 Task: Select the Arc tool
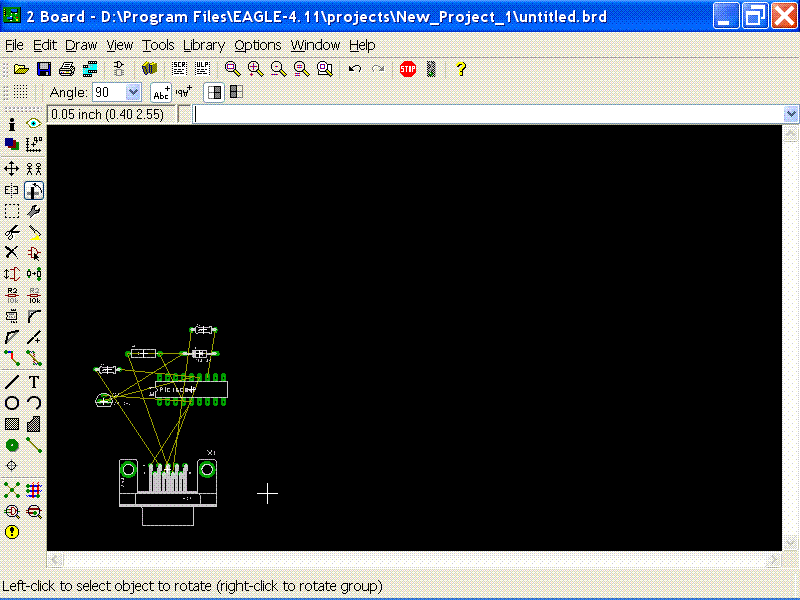coord(34,403)
